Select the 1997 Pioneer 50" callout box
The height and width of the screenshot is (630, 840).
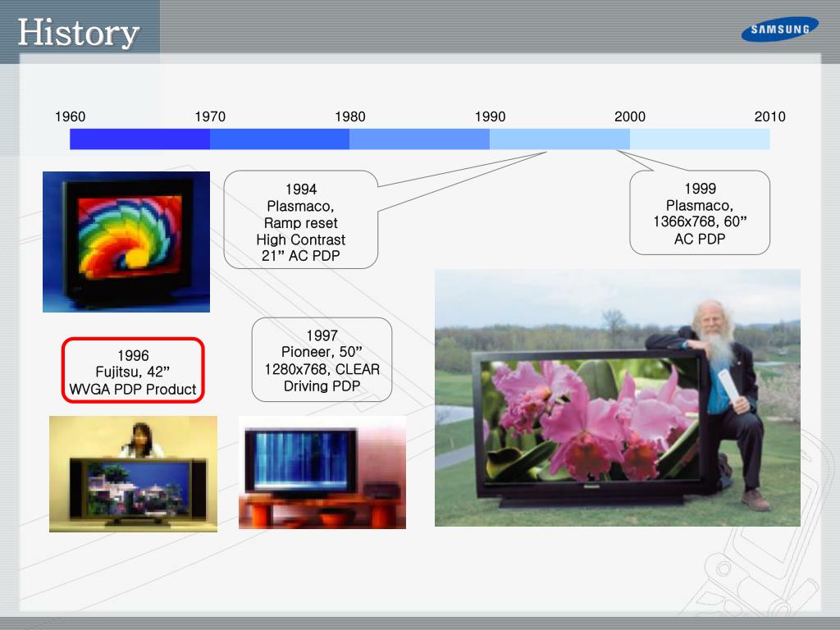click(x=322, y=359)
